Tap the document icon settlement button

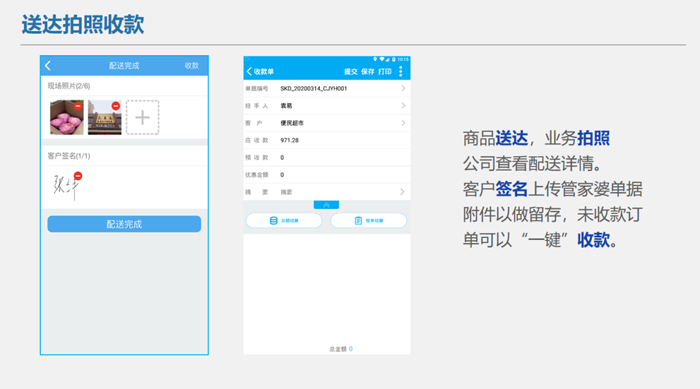point(368,221)
